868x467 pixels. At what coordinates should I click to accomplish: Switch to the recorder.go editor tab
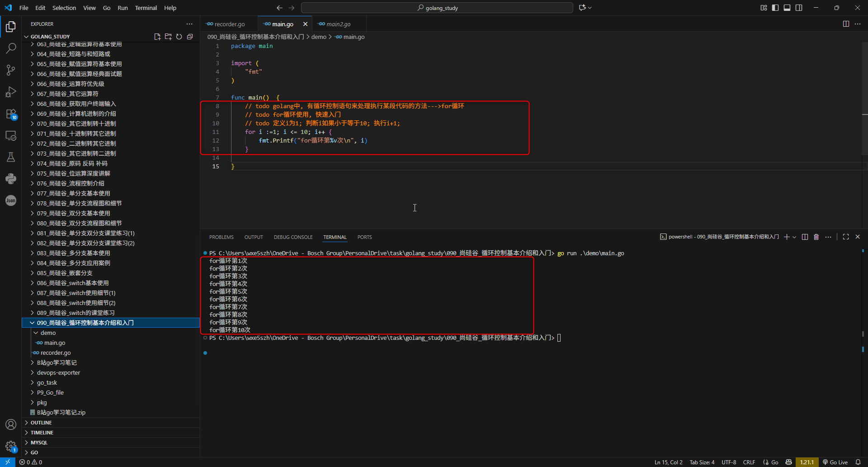point(229,24)
